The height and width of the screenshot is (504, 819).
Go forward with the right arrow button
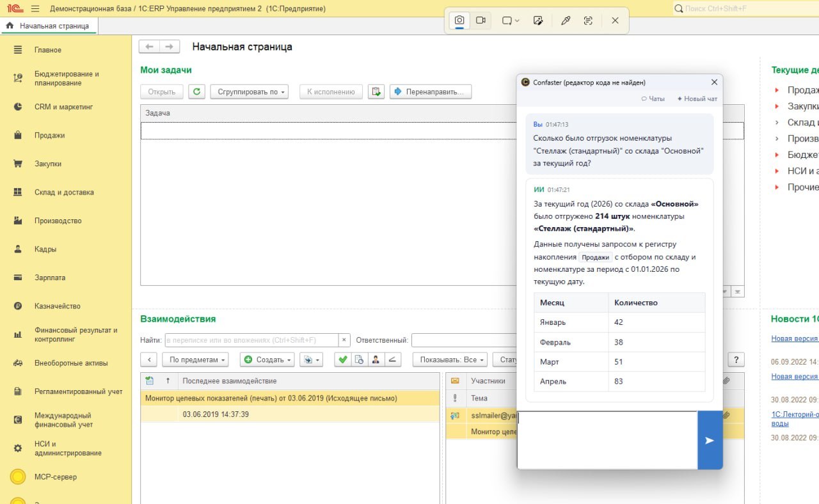169,47
